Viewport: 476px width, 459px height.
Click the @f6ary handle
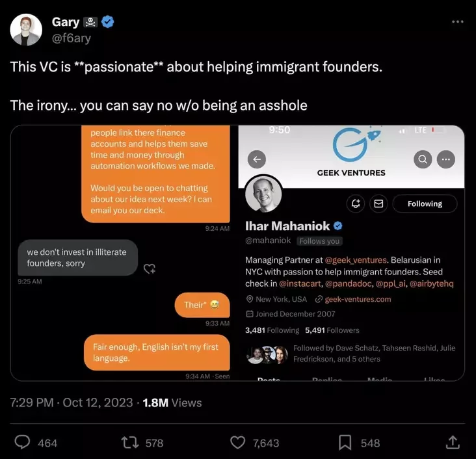point(71,38)
